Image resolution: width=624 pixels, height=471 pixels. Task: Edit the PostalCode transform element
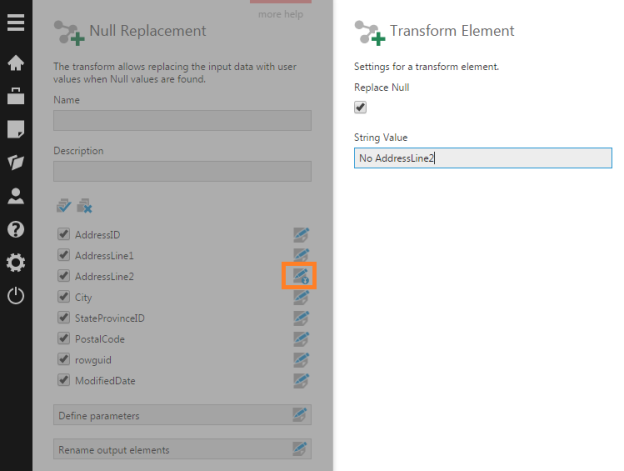click(x=300, y=339)
